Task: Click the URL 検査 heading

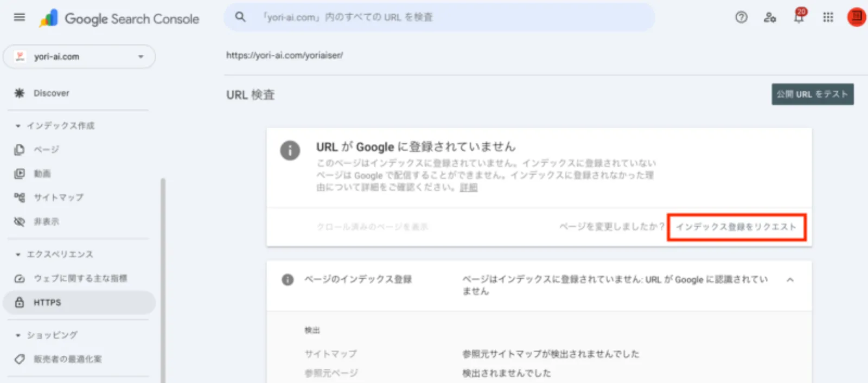Action: coord(251,95)
